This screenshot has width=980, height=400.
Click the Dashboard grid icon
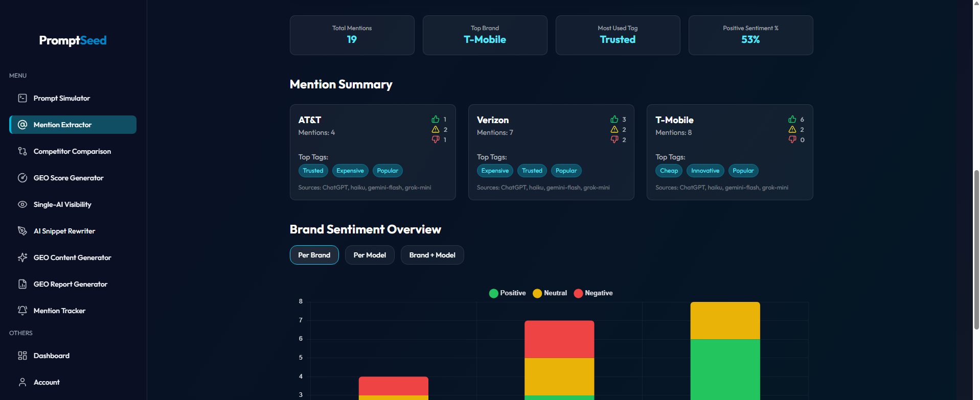point(22,356)
